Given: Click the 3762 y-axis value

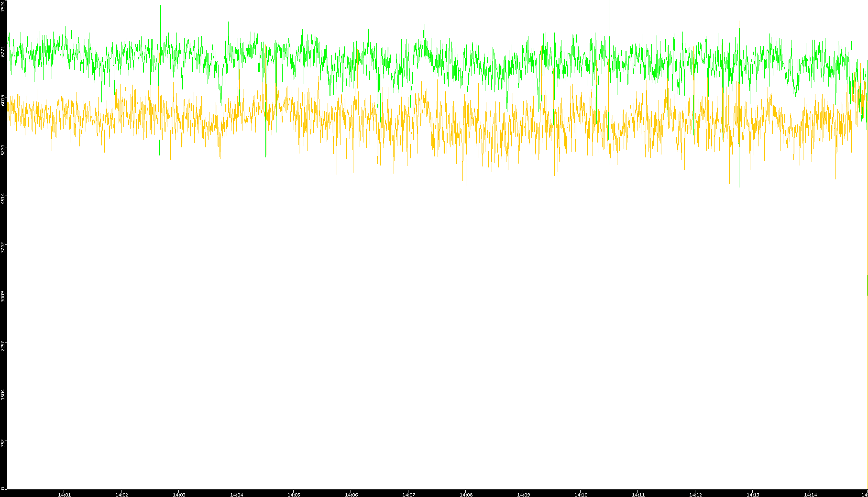Looking at the screenshot, I should [x=3, y=247].
